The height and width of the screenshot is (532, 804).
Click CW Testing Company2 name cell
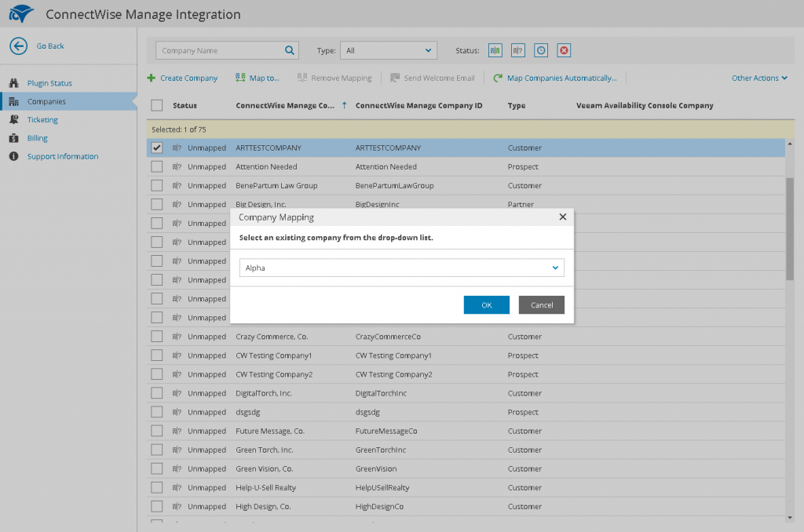coord(274,374)
